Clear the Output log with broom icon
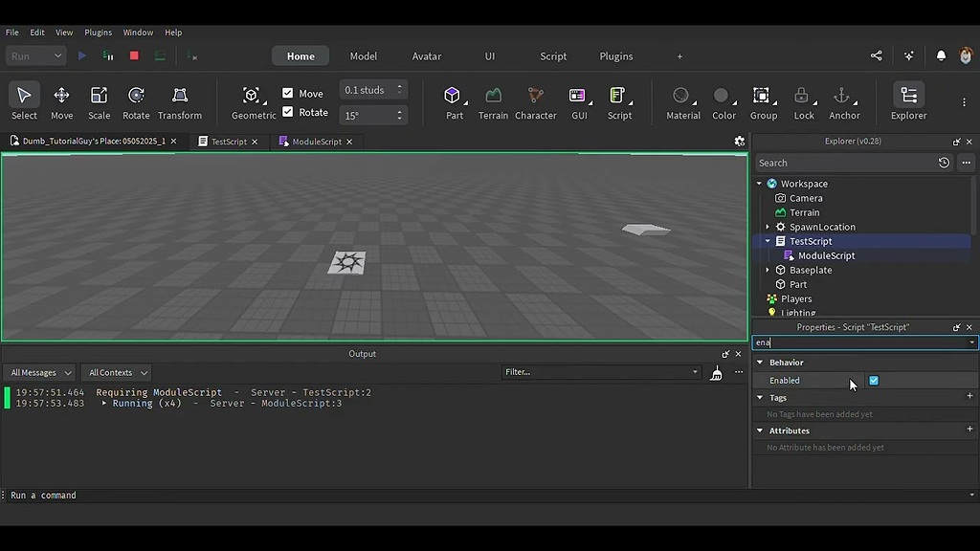The image size is (980, 551). click(716, 372)
